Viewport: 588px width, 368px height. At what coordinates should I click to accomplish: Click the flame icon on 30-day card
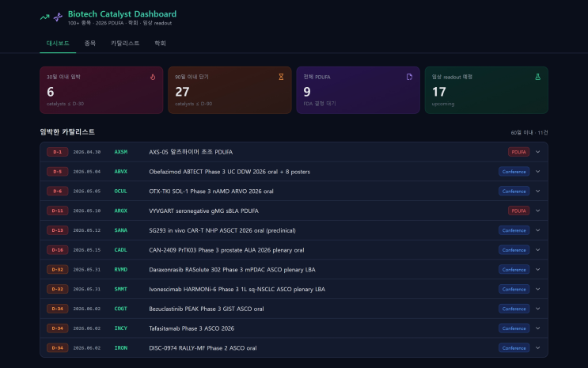click(x=153, y=77)
